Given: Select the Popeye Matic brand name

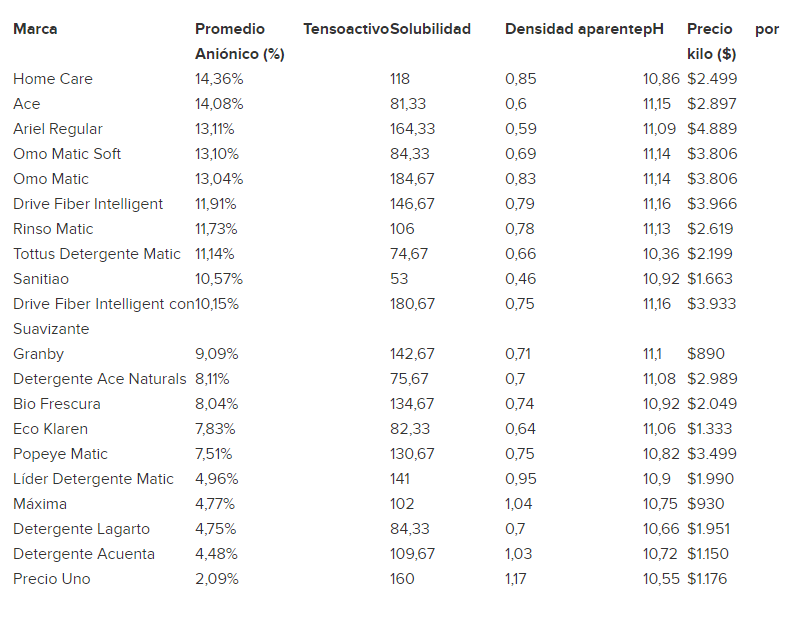Looking at the screenshot, I should coord(60,454).
